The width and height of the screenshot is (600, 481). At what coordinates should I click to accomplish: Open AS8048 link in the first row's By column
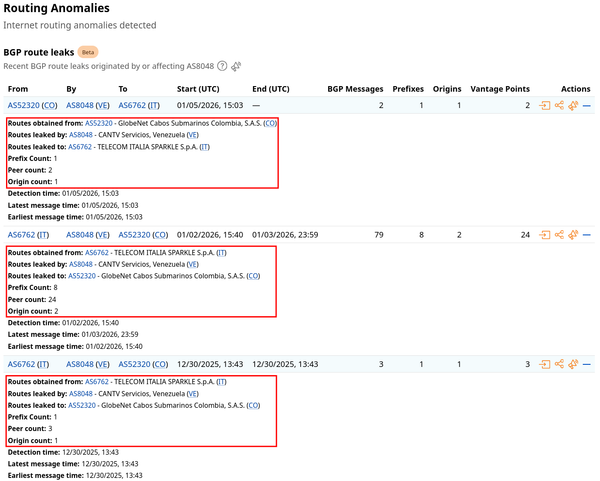79,105
